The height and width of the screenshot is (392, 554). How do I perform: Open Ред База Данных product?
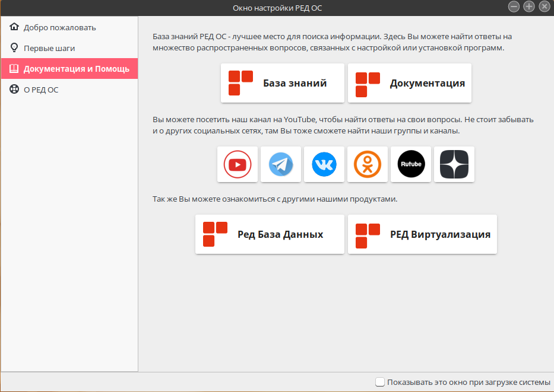[x=270, y=234]
